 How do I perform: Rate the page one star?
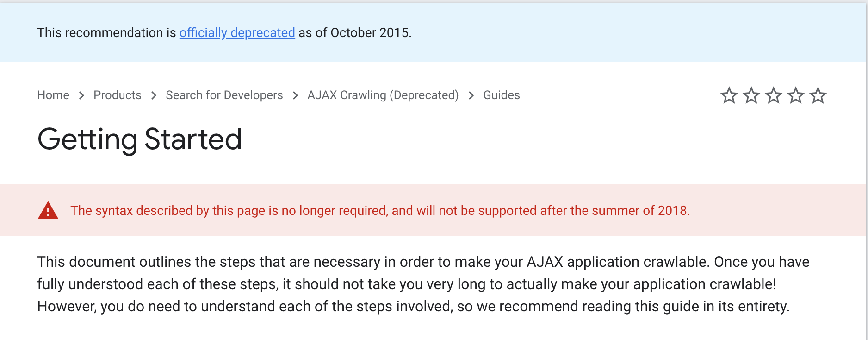pyautogui.click(x=729, y=95)
